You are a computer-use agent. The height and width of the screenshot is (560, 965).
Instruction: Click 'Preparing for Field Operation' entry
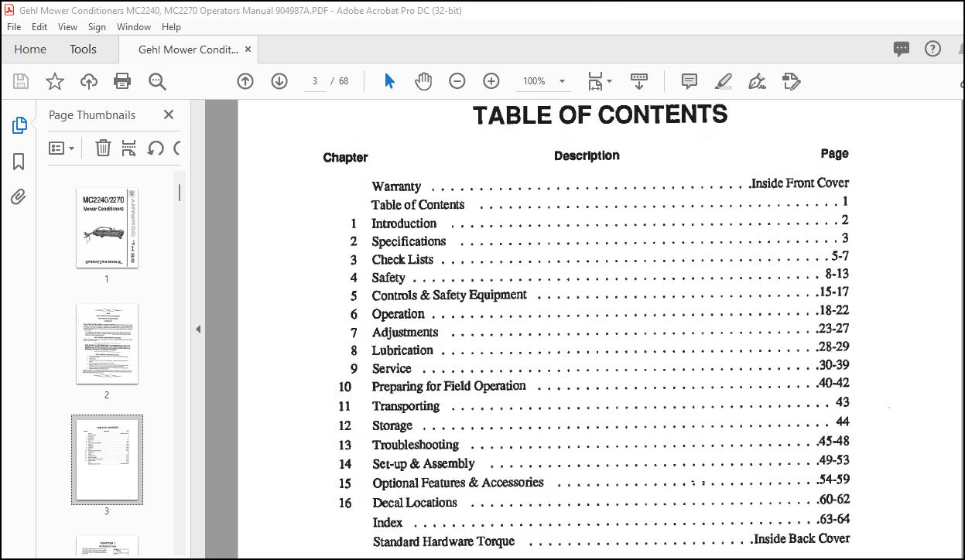point(449,386)
